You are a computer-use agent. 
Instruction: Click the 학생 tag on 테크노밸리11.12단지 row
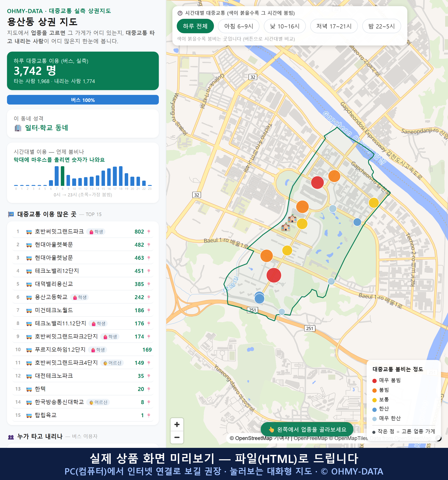click(x=98, y=324)
